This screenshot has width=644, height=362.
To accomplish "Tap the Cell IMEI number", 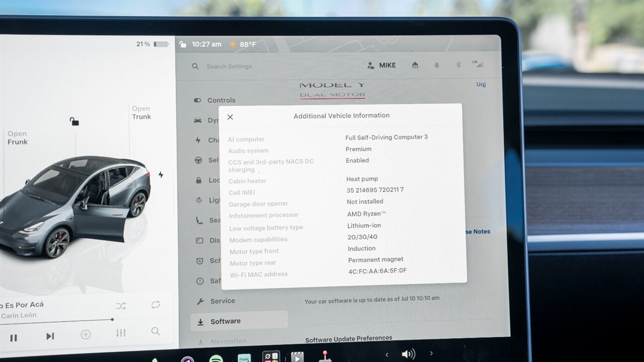I will tap(375, 190).
